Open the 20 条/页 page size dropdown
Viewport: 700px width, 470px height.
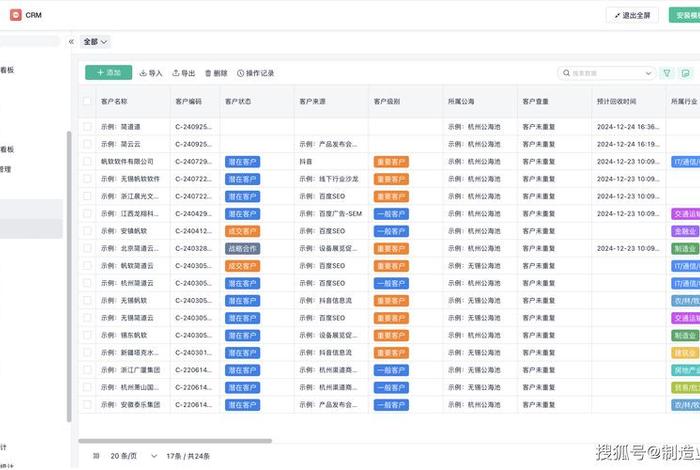pyautogui.click(x=134, y=456)
